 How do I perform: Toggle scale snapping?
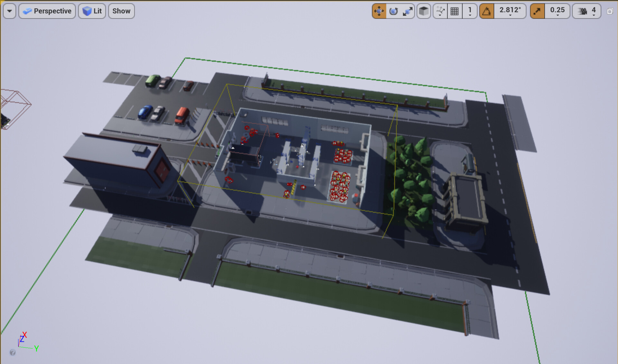537,11
